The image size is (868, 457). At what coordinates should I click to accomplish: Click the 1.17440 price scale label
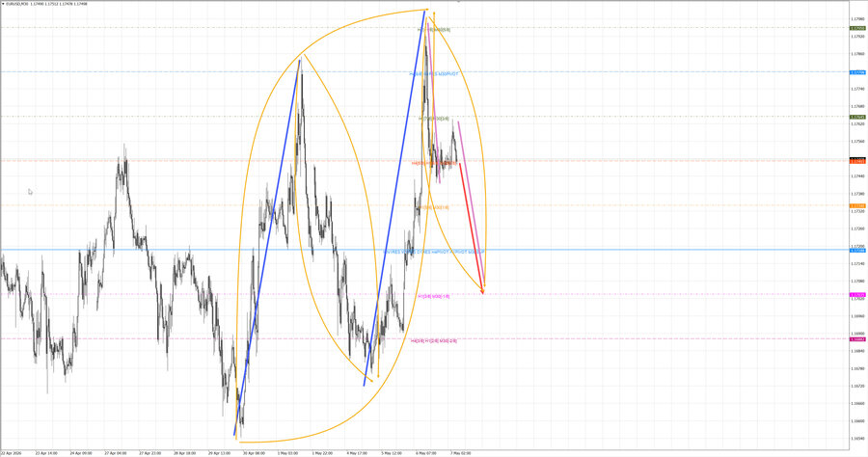tap(858, 175)
